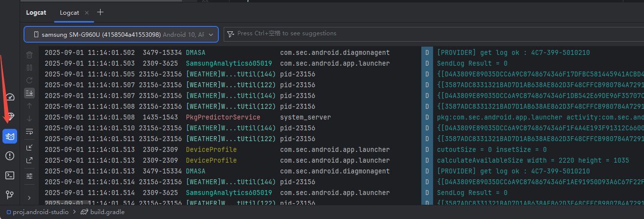Click DeviceProfile tag with pid 2309-2309 first row
The image size is (644, 219).
(211, 149)
